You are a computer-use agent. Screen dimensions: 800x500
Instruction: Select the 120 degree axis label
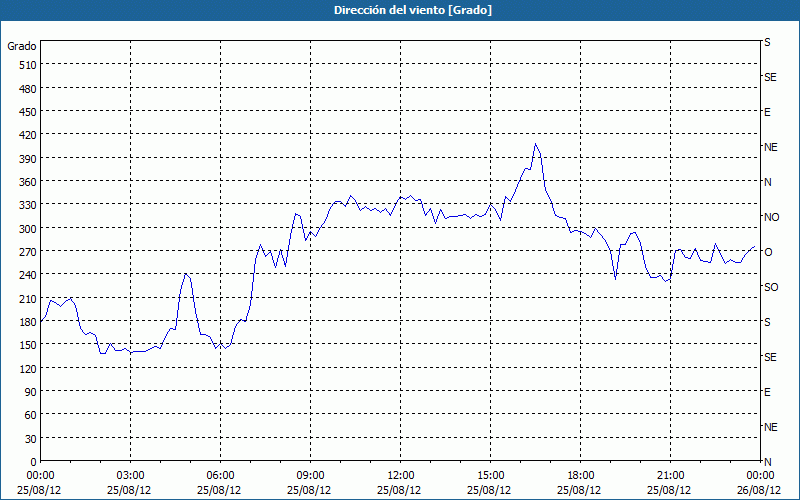point(28,369)
